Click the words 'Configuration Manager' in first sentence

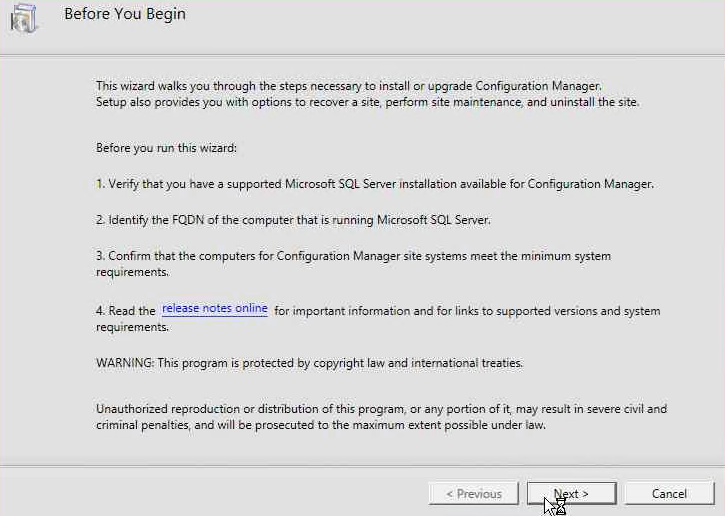[538, 86]
